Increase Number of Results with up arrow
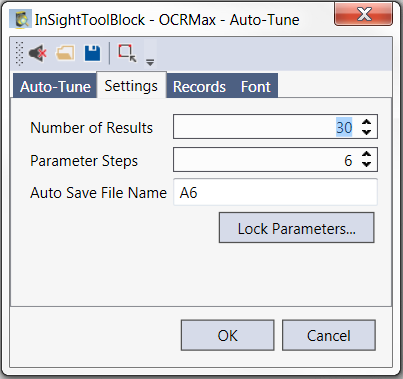The image size is (403, 379). point(366,122)
